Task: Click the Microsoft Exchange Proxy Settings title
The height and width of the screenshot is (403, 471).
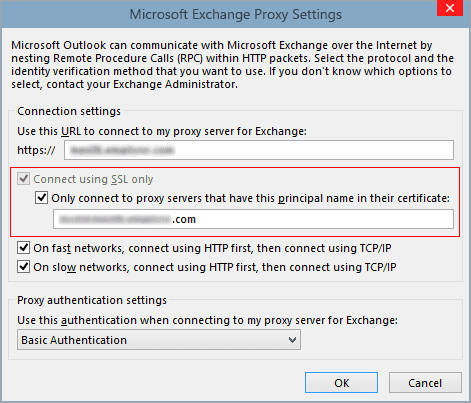Action: click(x=236, y=15)
